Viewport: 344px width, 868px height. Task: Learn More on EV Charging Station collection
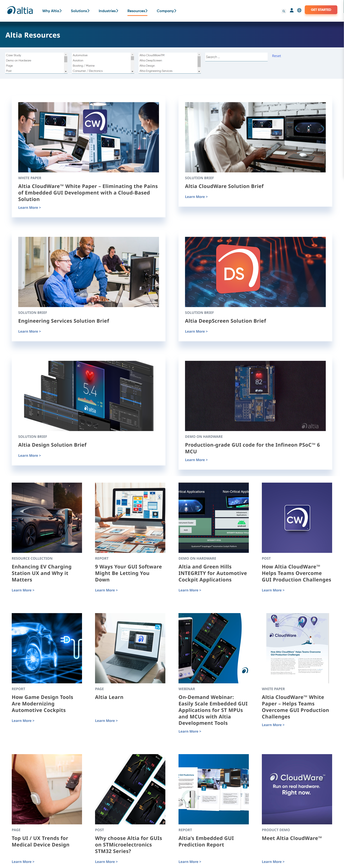tap(23, 590)
